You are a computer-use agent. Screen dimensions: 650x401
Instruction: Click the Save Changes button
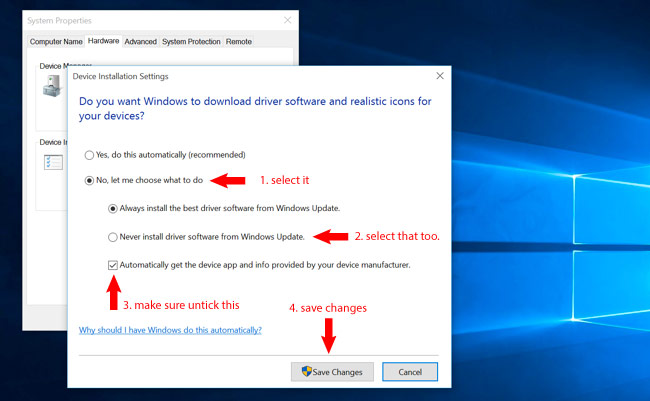tap(332, 372)
